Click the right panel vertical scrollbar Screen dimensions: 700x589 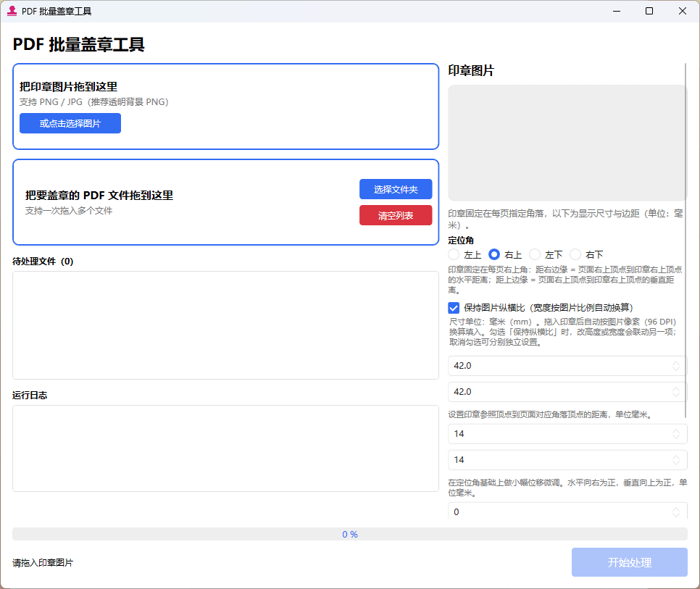[686, 241]
